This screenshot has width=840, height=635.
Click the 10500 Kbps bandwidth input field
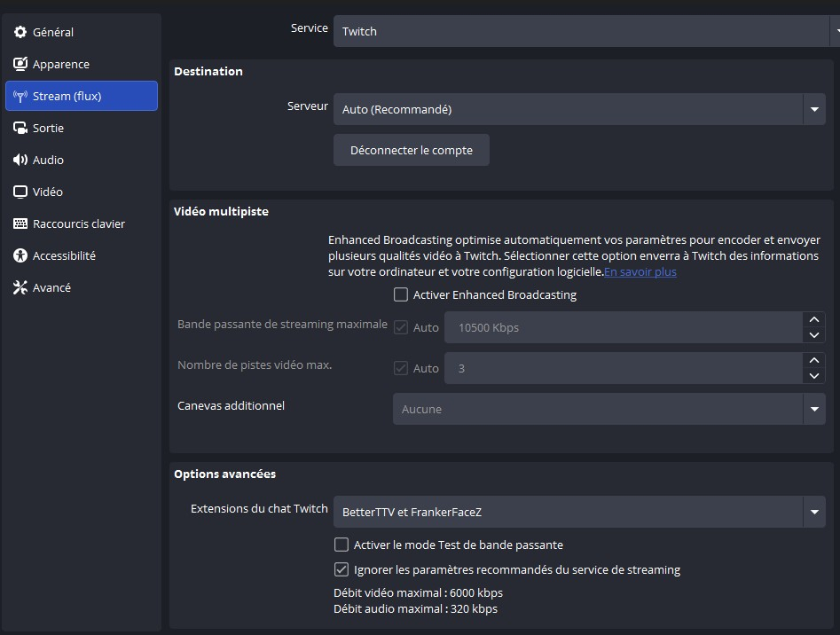[621, 328]
